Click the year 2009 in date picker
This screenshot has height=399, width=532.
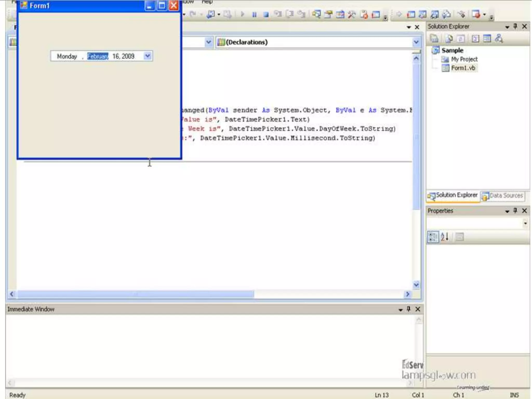click(x=128, y=56)
